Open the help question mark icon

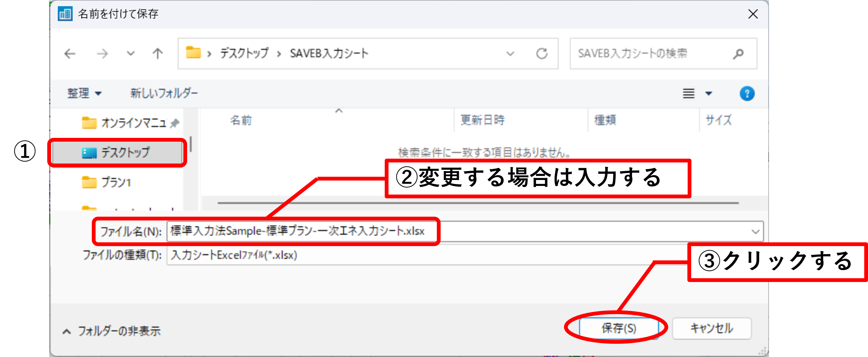(747, 93)
